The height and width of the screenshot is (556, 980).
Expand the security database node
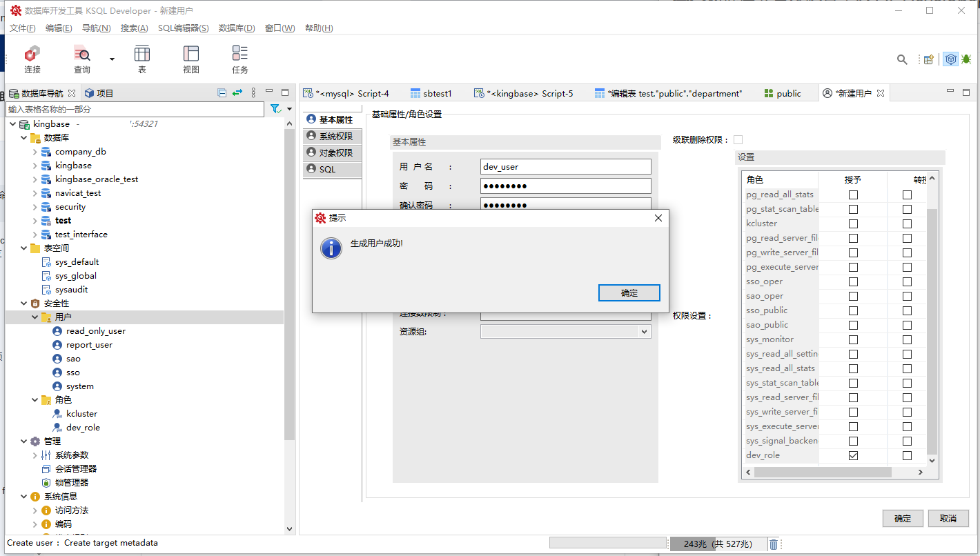[x=35, y=207]
